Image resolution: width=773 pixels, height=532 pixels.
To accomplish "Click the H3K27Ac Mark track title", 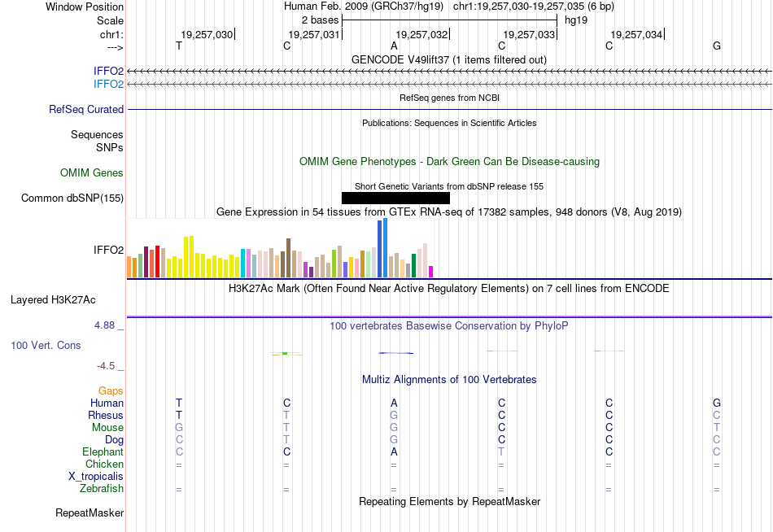I will 449,289.
